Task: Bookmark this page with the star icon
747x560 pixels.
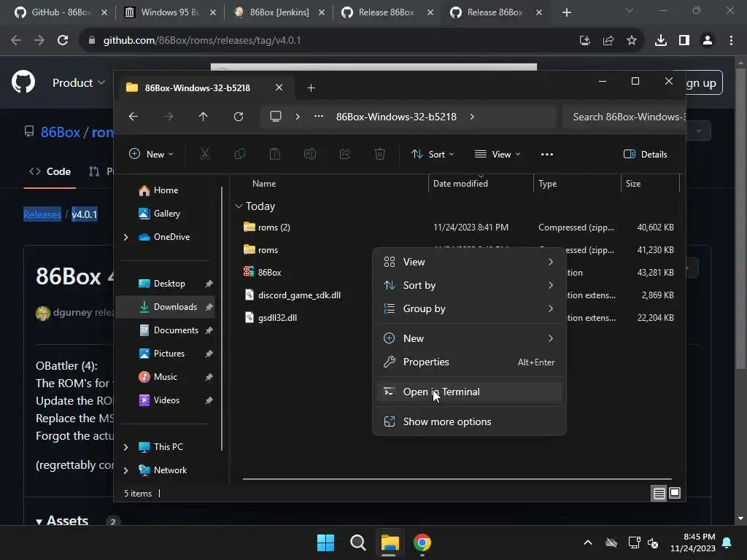Action: 632,41
